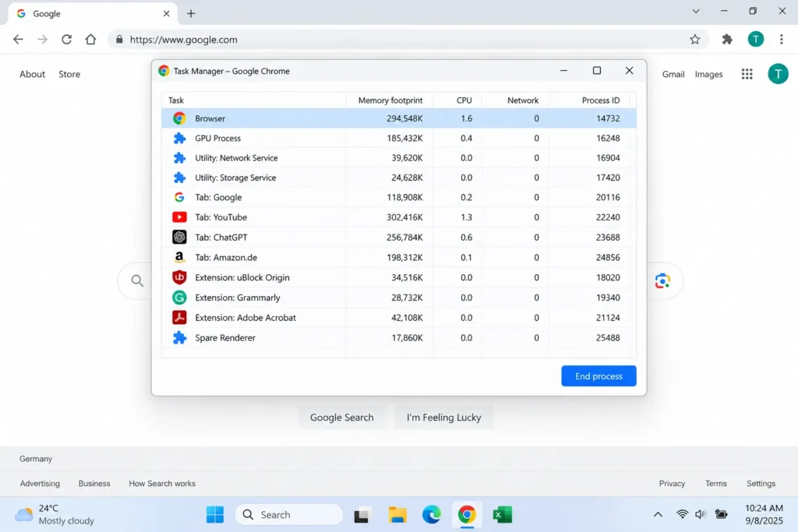This screenshot has width=798, height=532.
Task: Click the Google icon in the Tab: Google row
Action: coord(179,197)
